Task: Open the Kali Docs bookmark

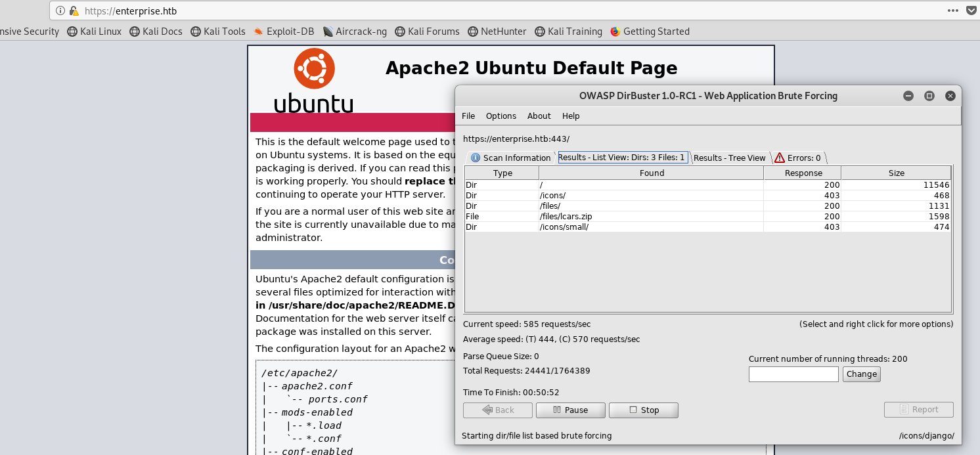Action: 156,32
